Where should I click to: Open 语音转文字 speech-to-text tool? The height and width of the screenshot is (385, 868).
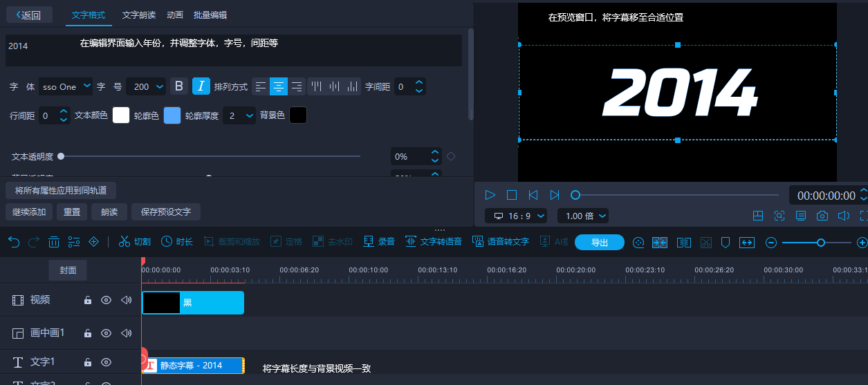coord(501,242)
